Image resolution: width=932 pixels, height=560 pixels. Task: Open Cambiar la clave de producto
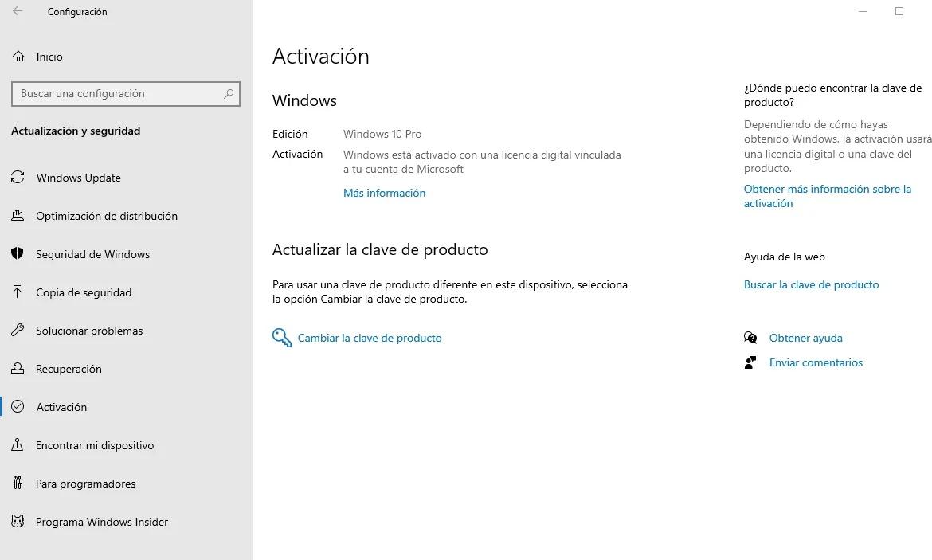pyautogui.click(x=370, y=338)
